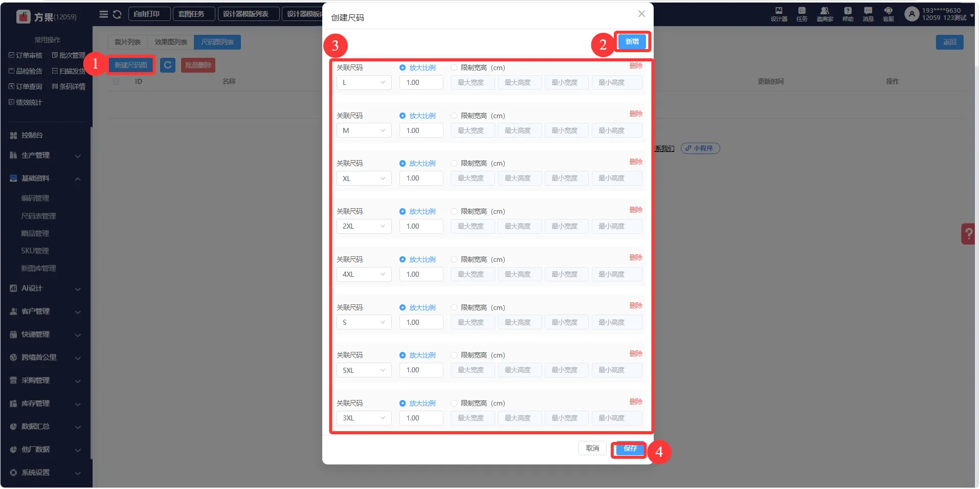Open 套图任务 page tab

click(x=194, y=14)
